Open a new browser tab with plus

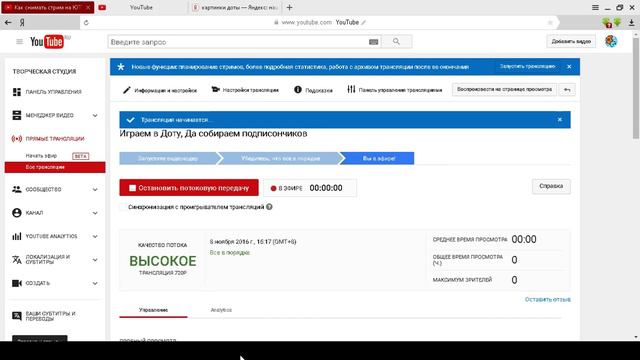tap(289, 7)
